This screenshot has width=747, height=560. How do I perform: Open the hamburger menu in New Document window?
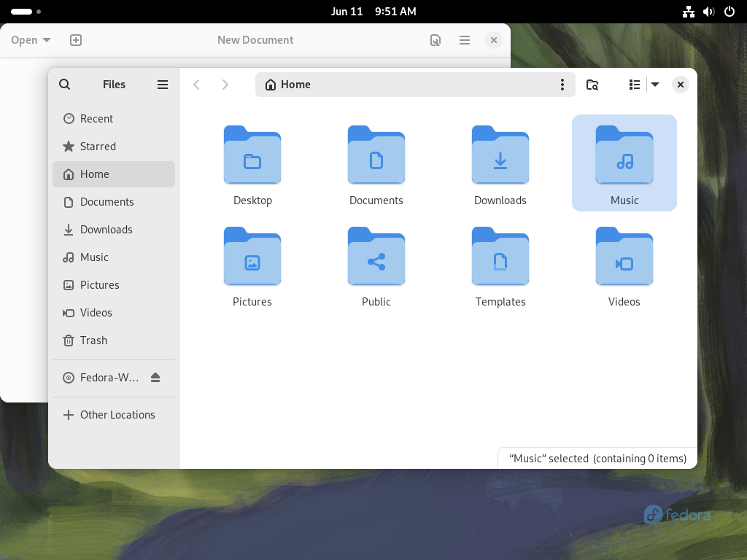(465, 40)
